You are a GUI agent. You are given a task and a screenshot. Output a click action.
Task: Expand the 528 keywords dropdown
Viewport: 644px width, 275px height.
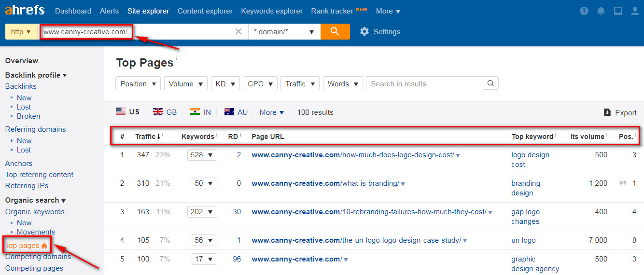click(202, 155)
